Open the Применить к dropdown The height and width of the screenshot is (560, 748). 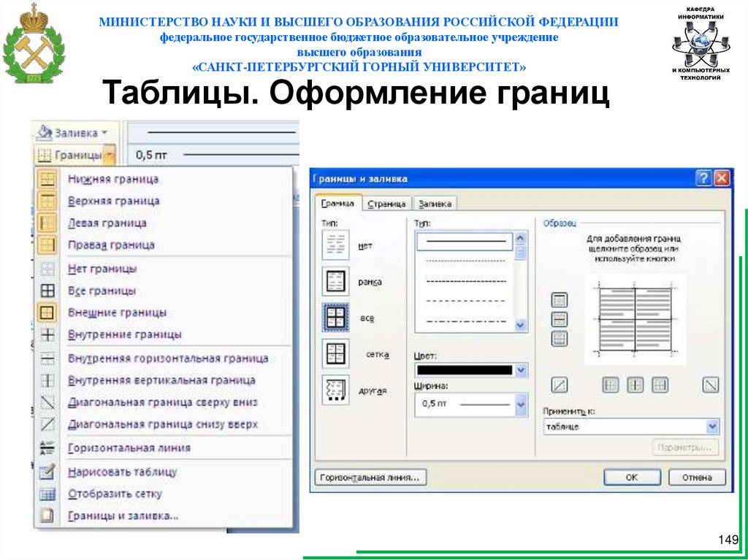click(x=713, y=426)
